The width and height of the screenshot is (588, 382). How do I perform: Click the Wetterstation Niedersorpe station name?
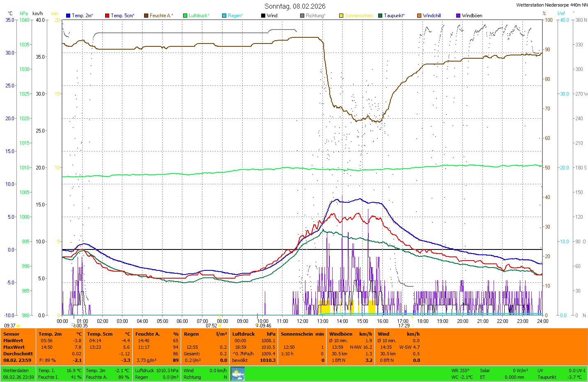(551, 5)
